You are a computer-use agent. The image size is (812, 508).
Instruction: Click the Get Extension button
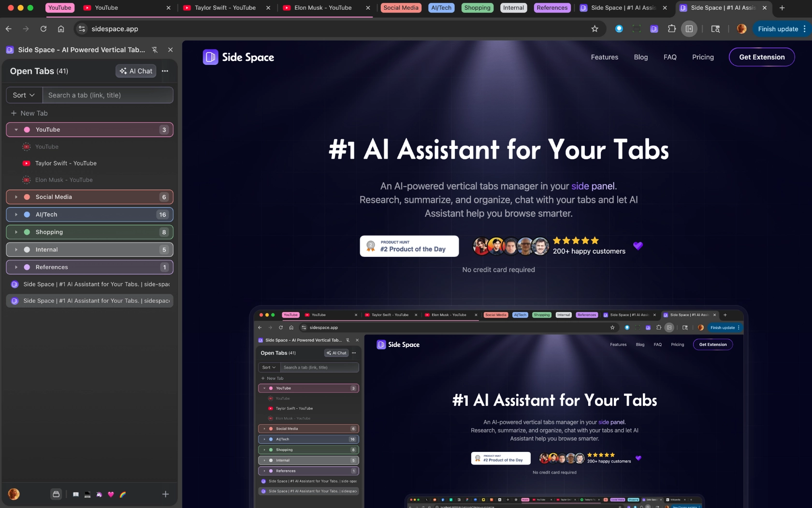(x=761, y=57)
